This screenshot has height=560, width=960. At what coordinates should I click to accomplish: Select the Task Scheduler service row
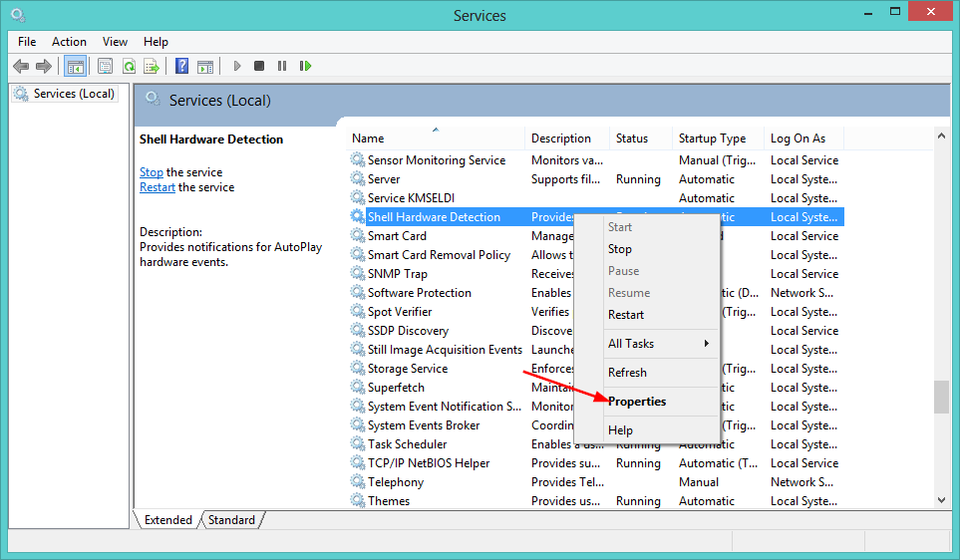coord(407,444)
